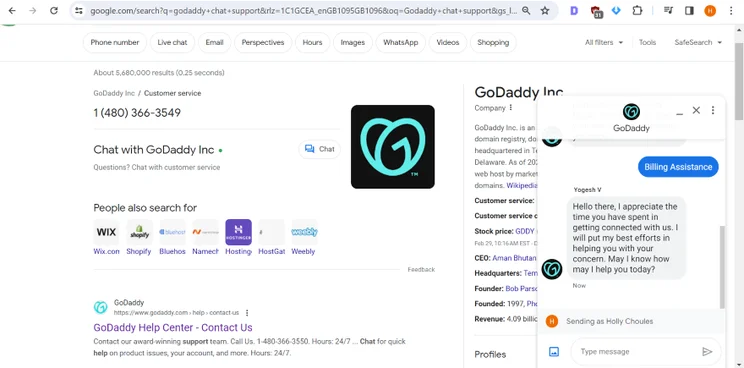
Task: Open the purple D extension icon
Action: (x=574, y=10)
